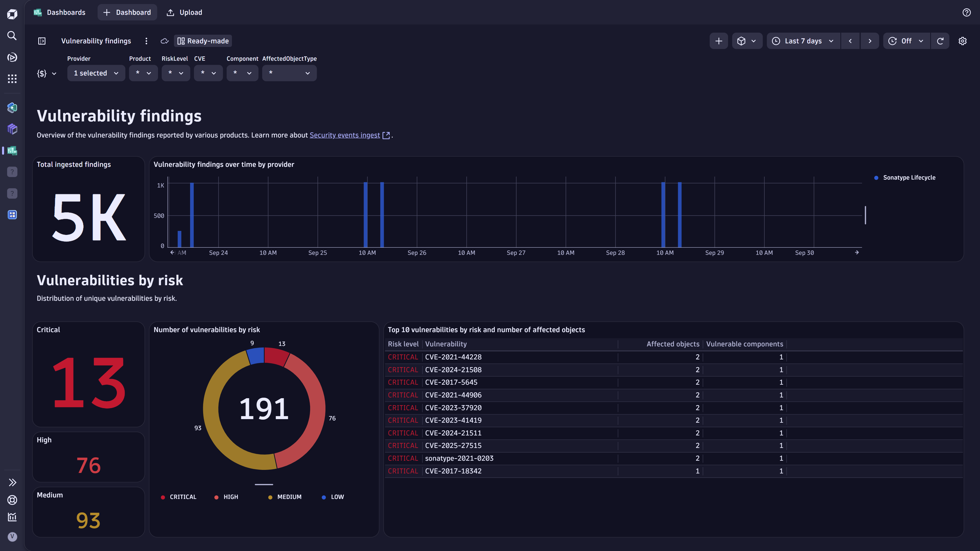Open the Security events ingest link

click(345, 135)
